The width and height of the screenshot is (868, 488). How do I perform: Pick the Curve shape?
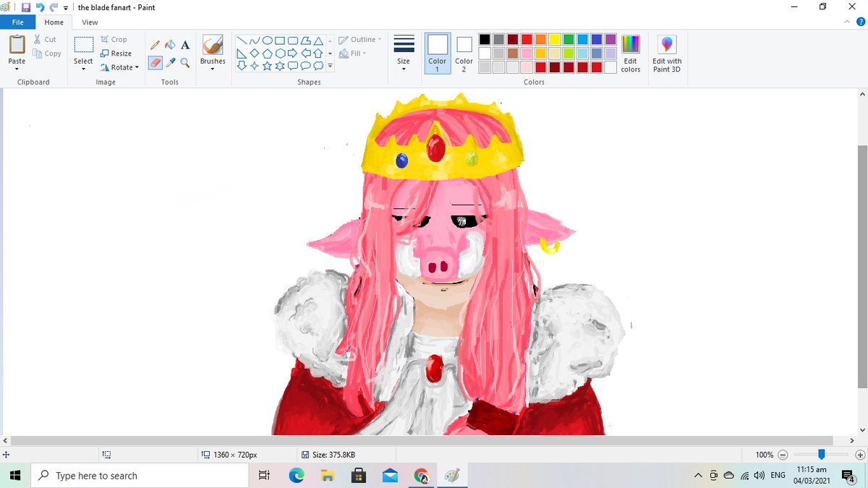255,40
